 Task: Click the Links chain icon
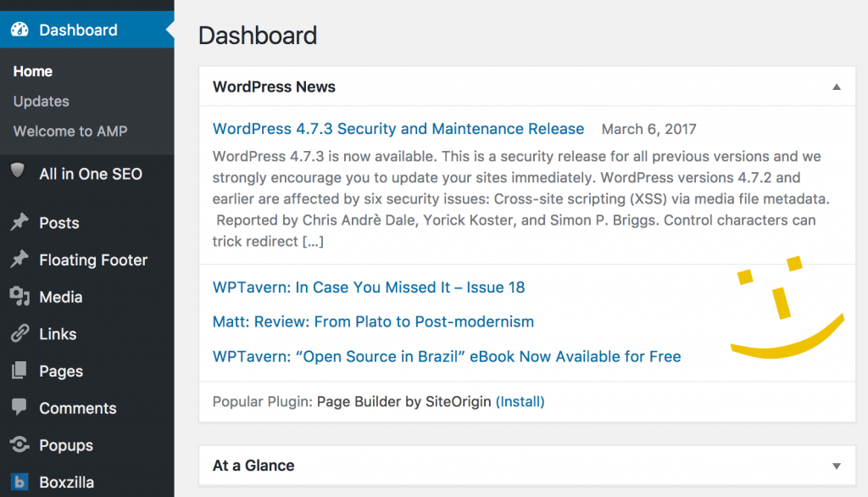pos(19,333)
